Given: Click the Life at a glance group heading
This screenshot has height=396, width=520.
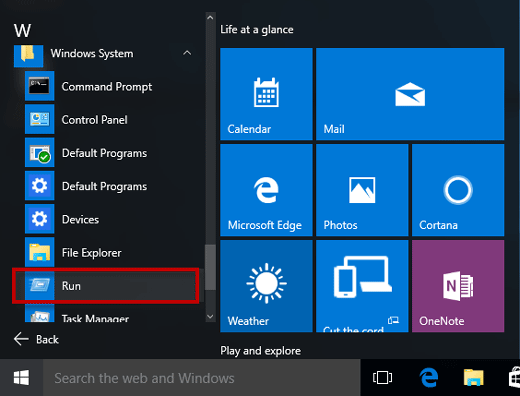Looking at the screenshot, I should pos(257,30).
